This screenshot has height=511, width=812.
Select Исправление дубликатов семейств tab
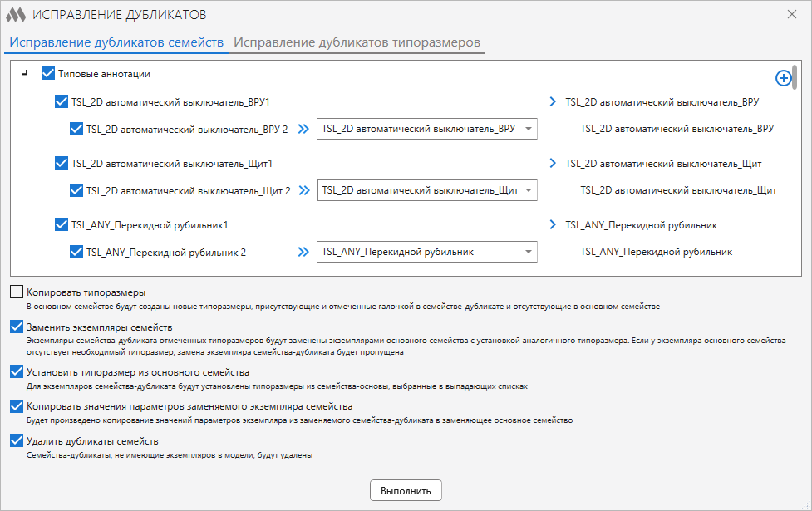116,42
